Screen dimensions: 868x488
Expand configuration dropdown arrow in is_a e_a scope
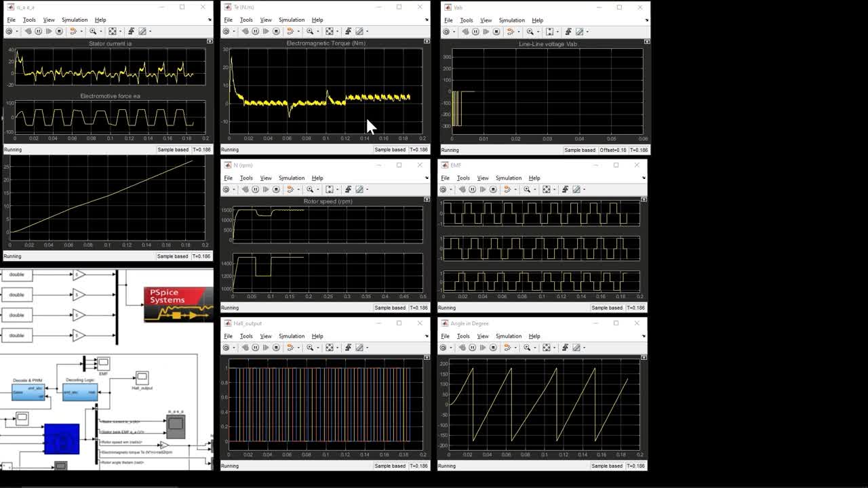click(x=16, y=31)
